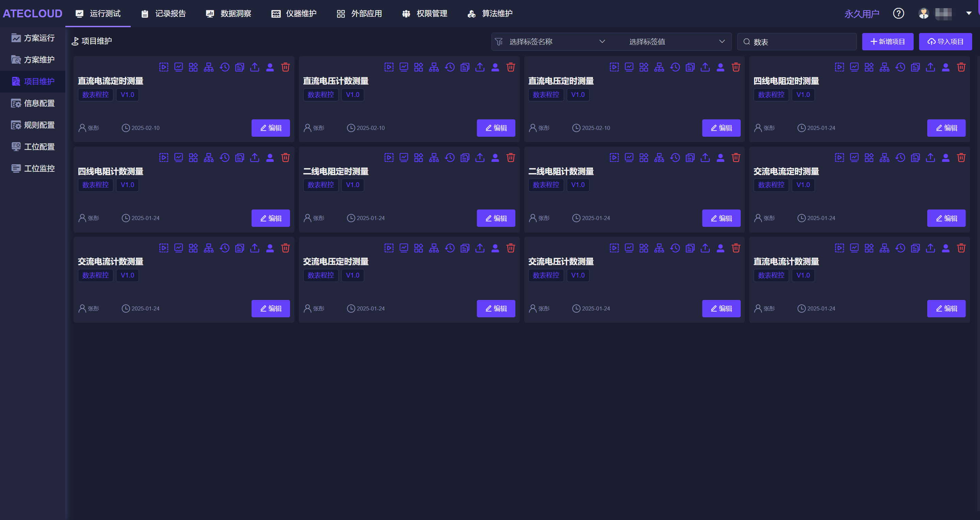The image size is (980, 520).
Task: Open 规则配置 in the sidebar
Action: pos(33,125)
